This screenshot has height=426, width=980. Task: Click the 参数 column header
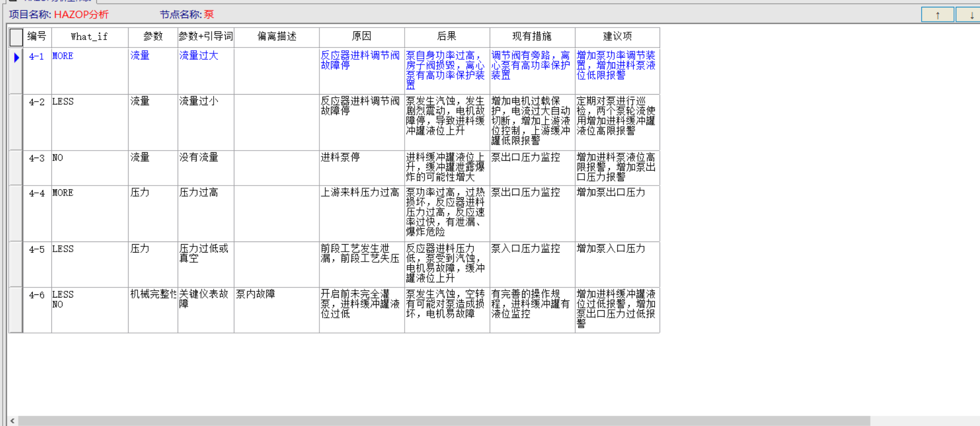click(153, 37)
